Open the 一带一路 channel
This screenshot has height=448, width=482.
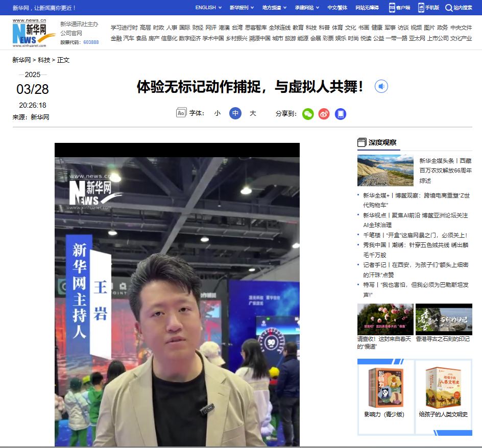(396, 38)
